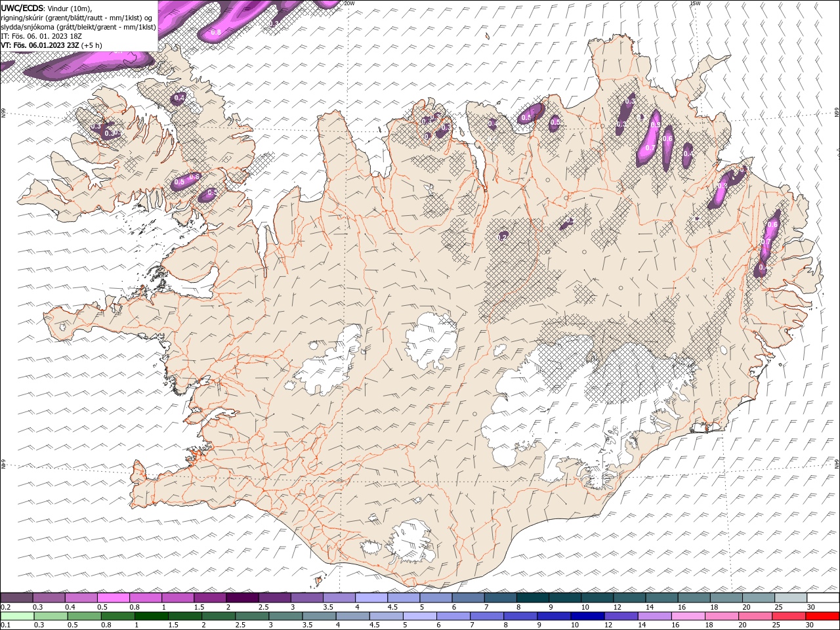
Task: Click upper legend swatch labeled 3
Action: pyautogui.click(x=306, y=598)
